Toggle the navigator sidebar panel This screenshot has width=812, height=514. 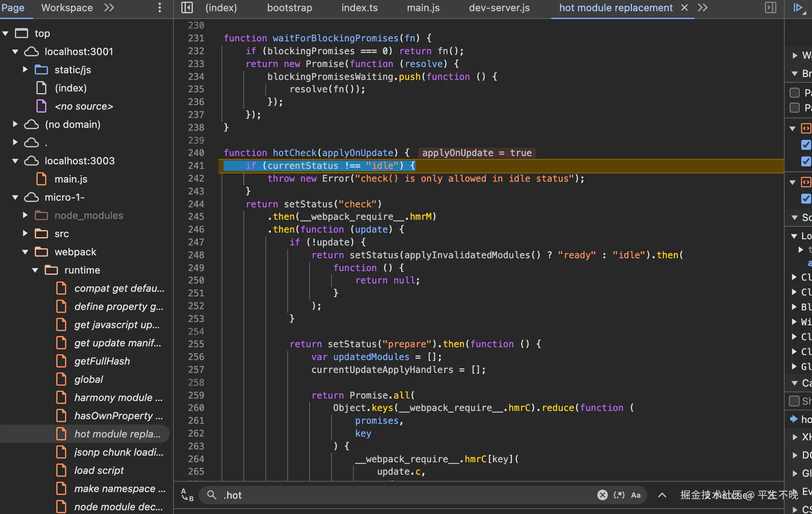pyautogui.click(x=187, y=7)
